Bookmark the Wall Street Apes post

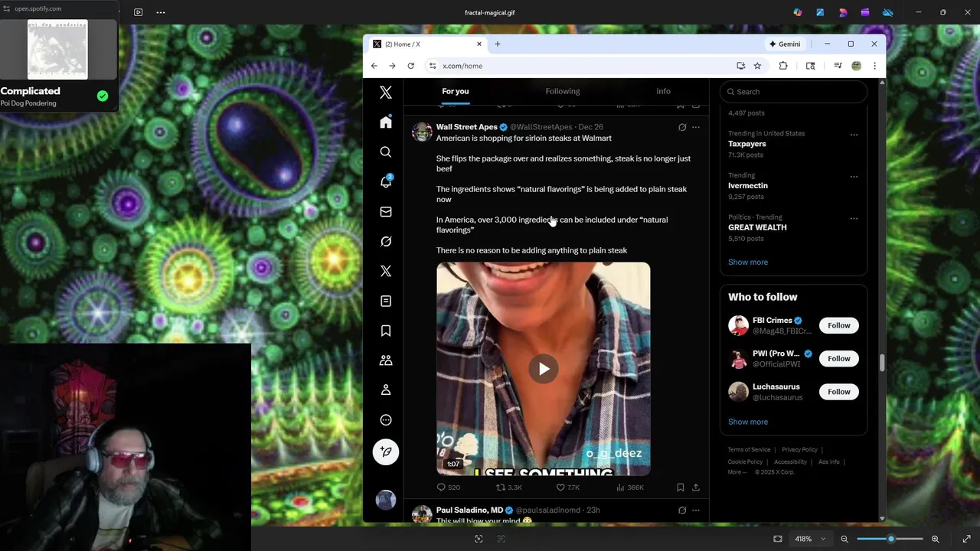680,487
